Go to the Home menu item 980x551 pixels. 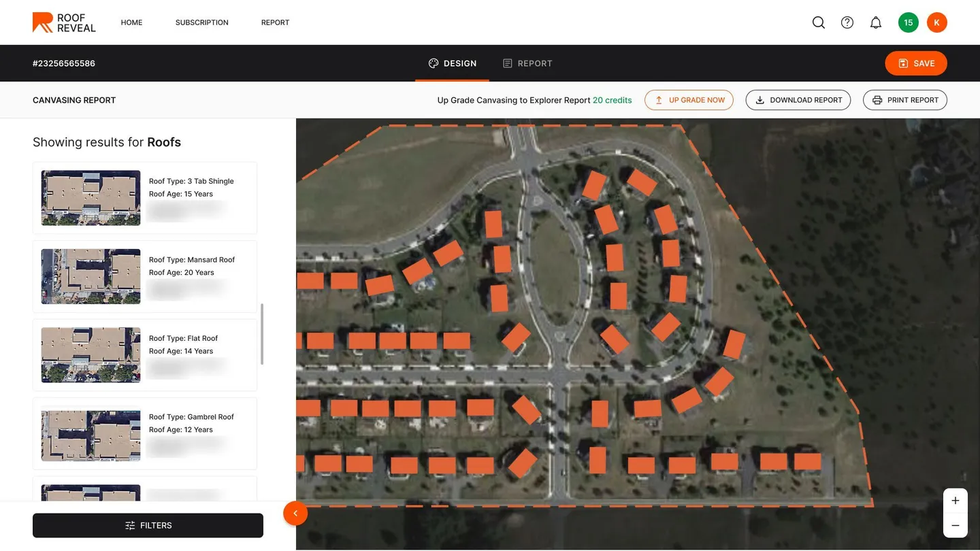coord(131,22)
